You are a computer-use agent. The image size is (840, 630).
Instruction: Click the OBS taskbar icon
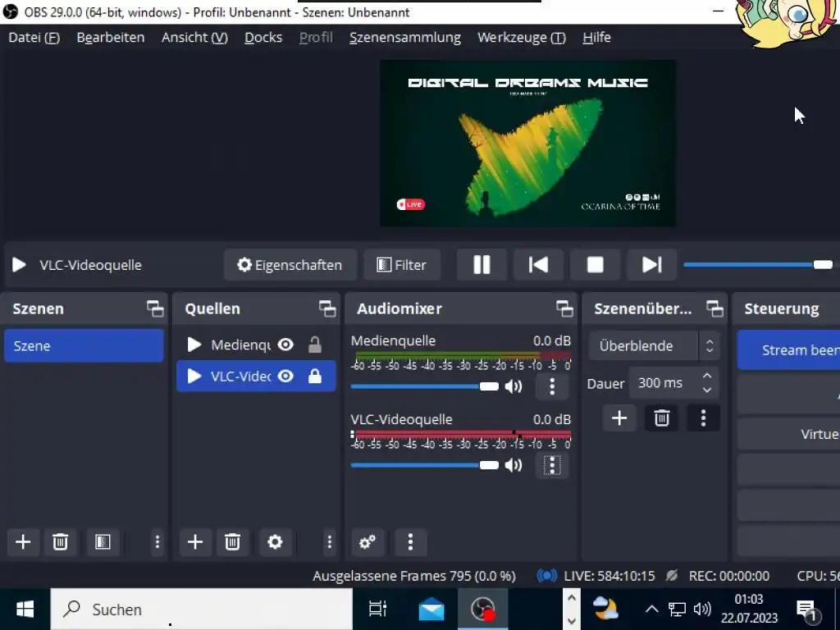pos(482,609)
